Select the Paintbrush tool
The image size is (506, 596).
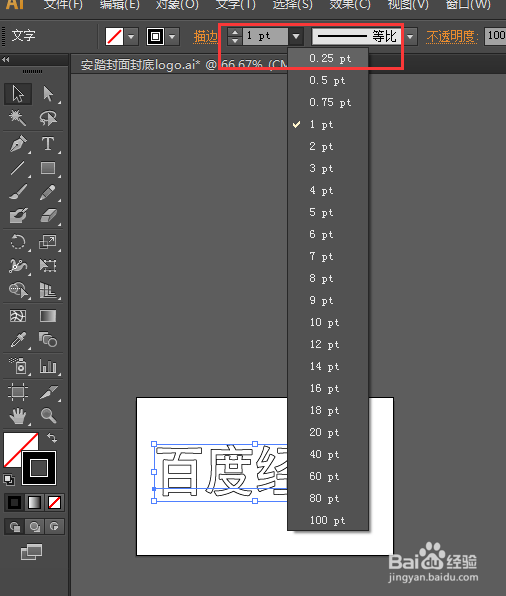pos(18,192)
